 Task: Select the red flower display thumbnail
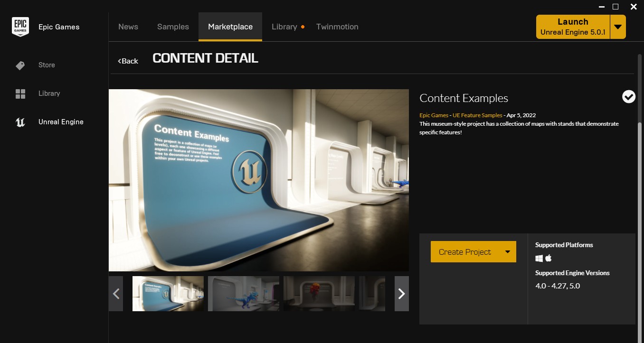319,294
